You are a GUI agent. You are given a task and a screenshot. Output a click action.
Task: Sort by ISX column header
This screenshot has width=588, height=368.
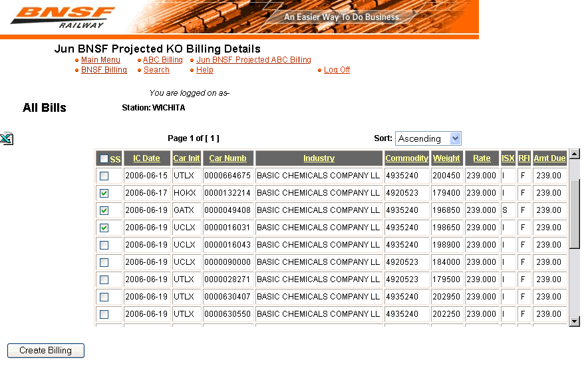[x=508, y=158]
